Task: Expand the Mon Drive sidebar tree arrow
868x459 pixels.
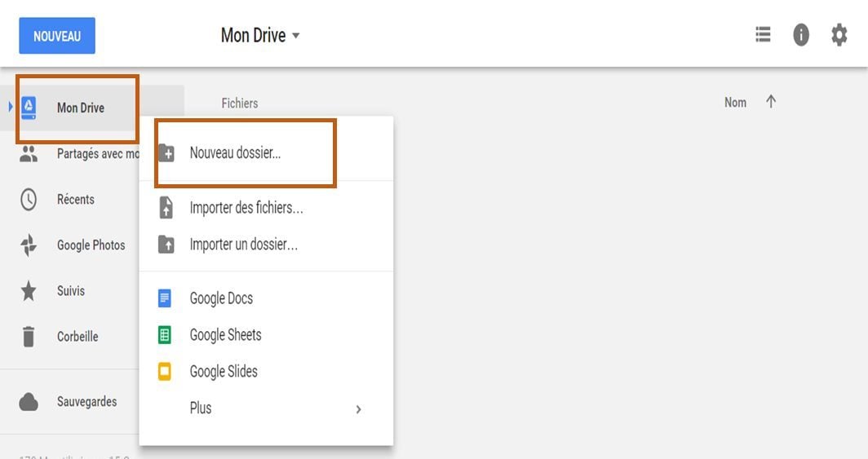Action: point(11,107)
